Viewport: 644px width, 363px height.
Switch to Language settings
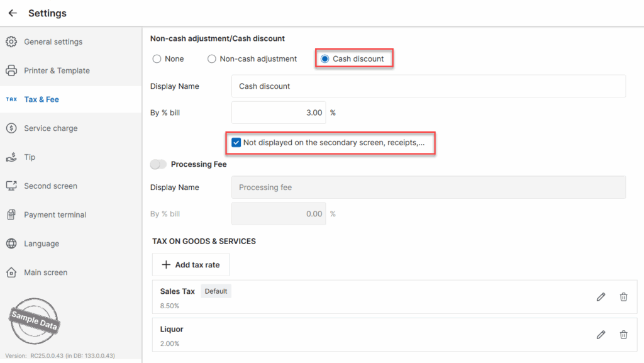(42, 244)
